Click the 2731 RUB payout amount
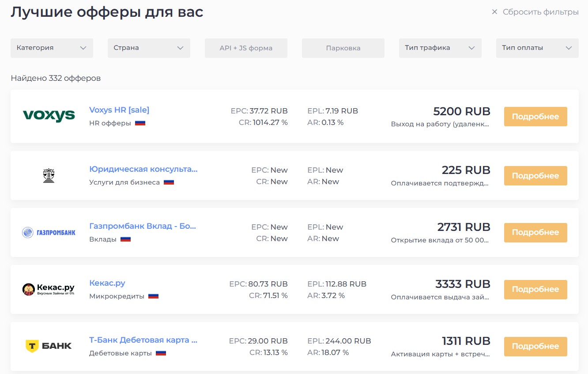The width and height of the screenshot is (588, 374). 464,227
